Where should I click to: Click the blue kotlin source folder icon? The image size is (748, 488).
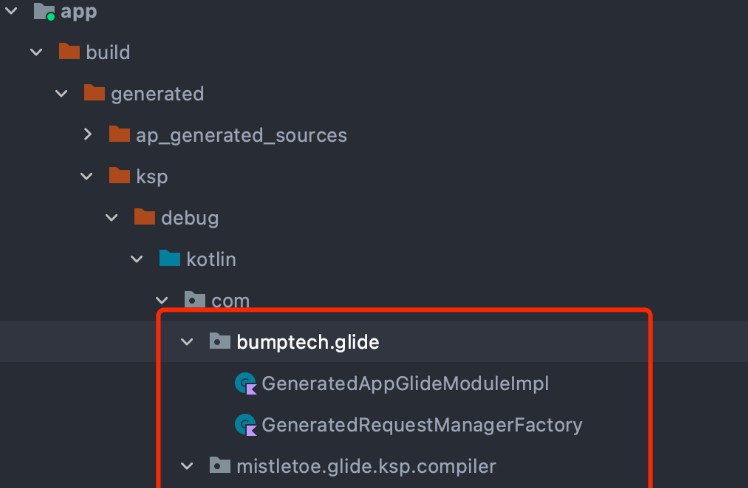[x=169, y=258]
